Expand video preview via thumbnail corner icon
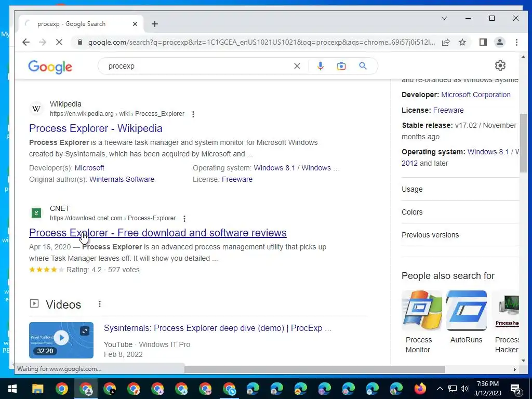 click(85, 331)
